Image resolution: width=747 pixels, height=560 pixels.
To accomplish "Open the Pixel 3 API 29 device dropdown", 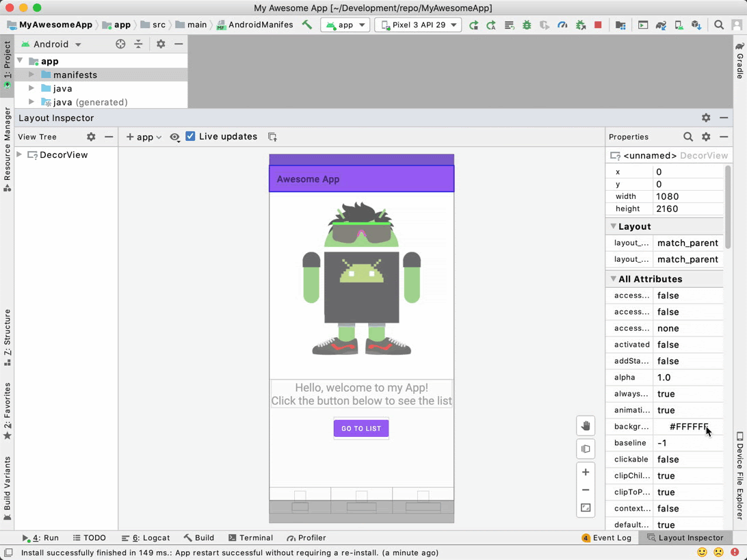I will pos(418,25).
